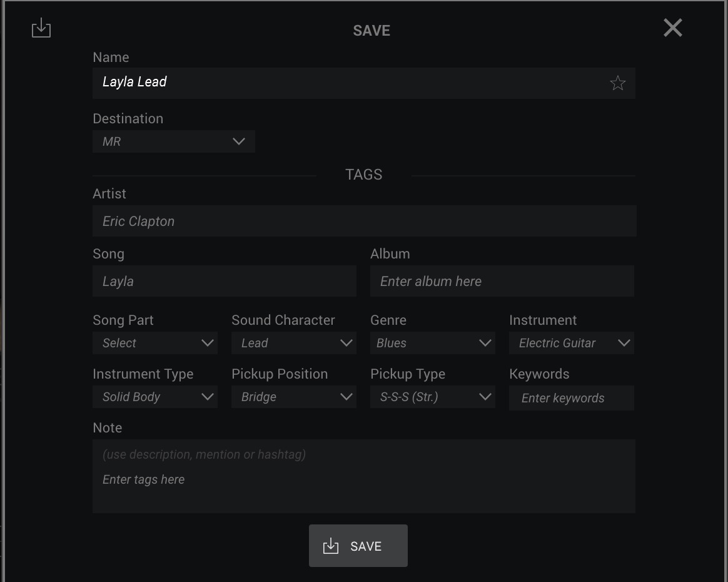Screen dimensions: 728x582
Task: Open the Song Part dropdown
Action: (x=155, y=343)
